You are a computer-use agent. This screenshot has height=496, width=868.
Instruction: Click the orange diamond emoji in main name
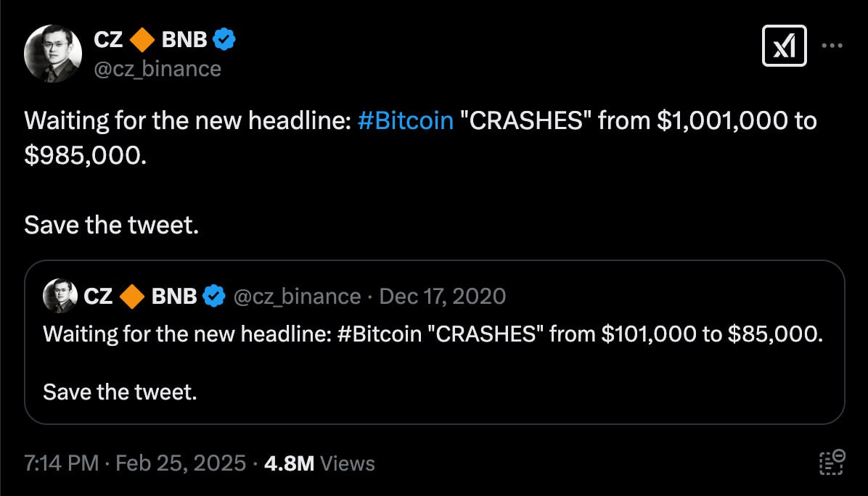pyautogui.click(x=142, y=40)
